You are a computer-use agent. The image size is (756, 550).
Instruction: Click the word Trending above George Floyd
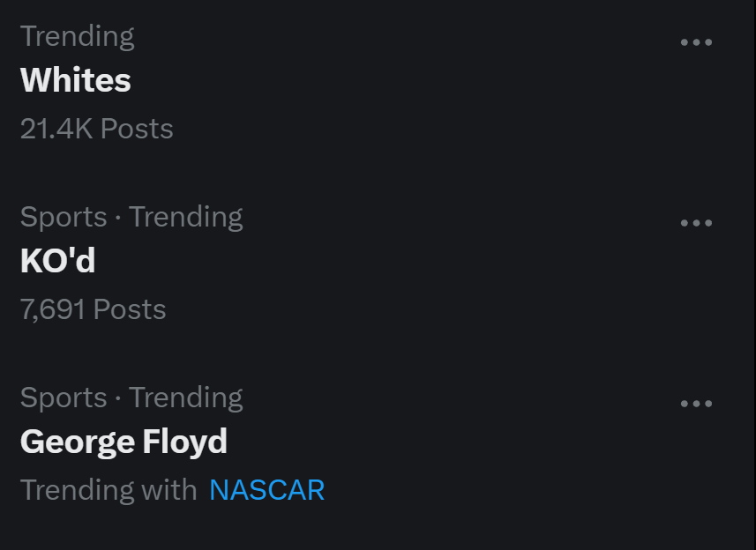(x=186, y=398)
